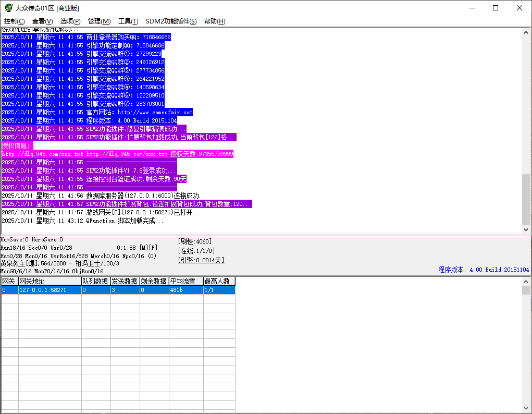Open the 工具(T) menu
Image resolution: width=532 pixels, height=414 pixels.
[x=128, y=21]
